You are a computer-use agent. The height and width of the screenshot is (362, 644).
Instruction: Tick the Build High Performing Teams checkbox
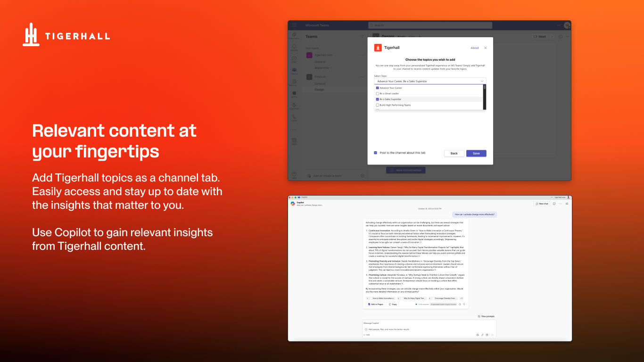(x=377, y=105)
